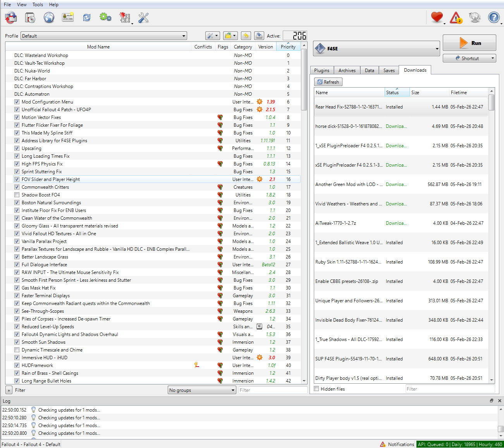This screenshot has width=504, height=448.
Task: Open the mod list options wrench dropdown
Action: [212, 36]
